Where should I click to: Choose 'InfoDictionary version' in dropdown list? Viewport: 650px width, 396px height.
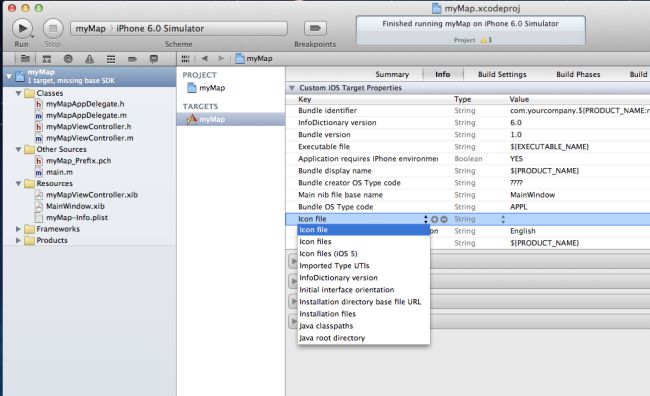pyautogui.click(x=364, y=277)
